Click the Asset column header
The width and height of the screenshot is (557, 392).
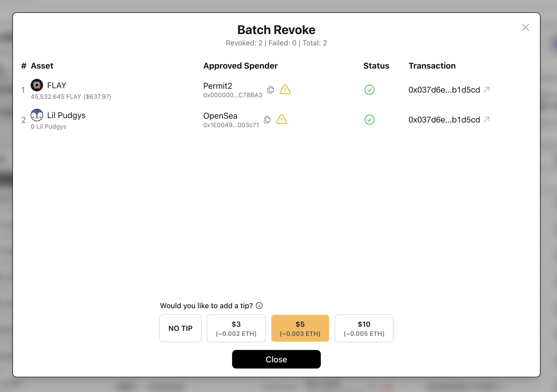click(x=42, y=66)
